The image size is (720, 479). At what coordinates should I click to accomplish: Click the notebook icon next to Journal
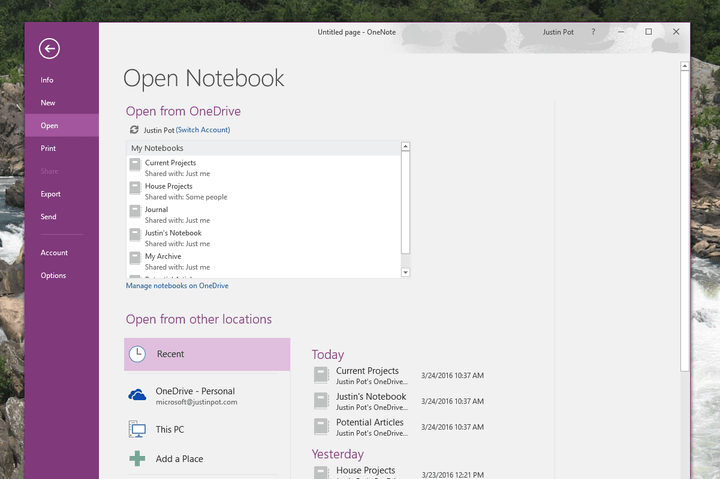[x=135, y=211]
